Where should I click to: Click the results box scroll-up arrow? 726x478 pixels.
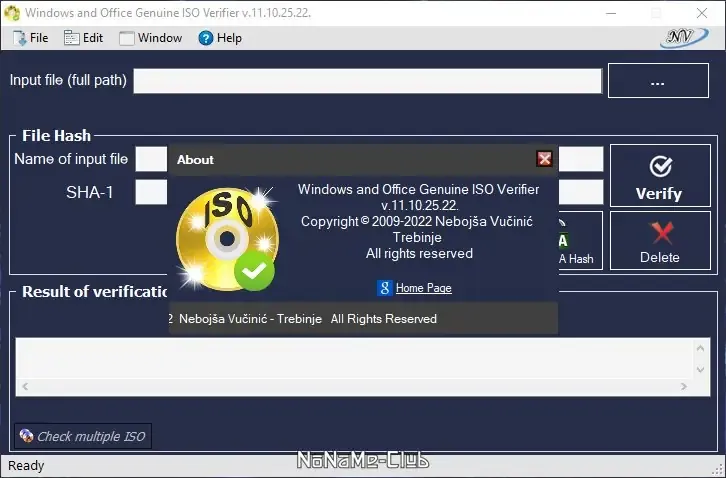[700, 348]
